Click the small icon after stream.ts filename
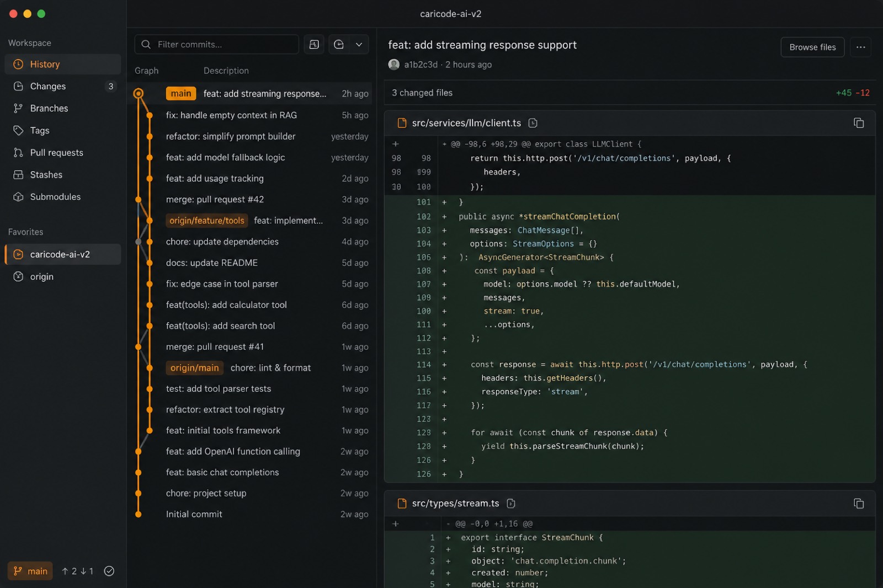883x588 pixels. point(511,503)
